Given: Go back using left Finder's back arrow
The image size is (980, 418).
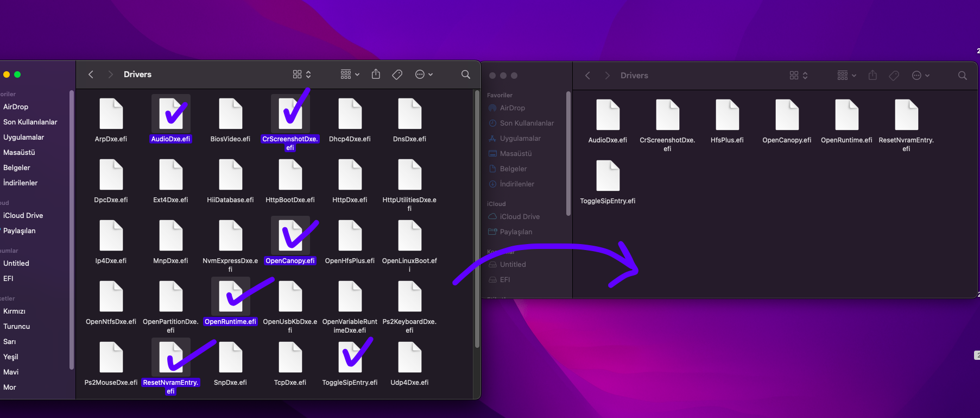Looking at the screenshot, I should click(x=91, y=74).
